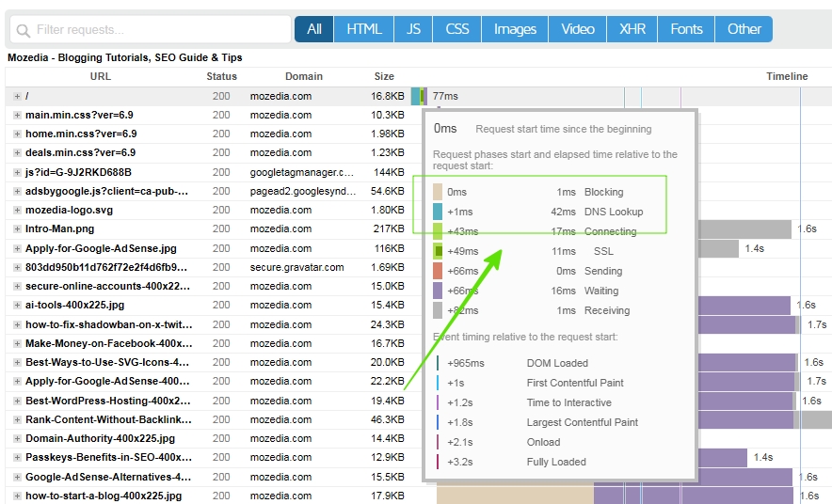Image resolution: width=832 pixels, height=504 pixels.
Task: Expand the Google-AdSense-Alternatives-4 request
Action: pos(17,477)
